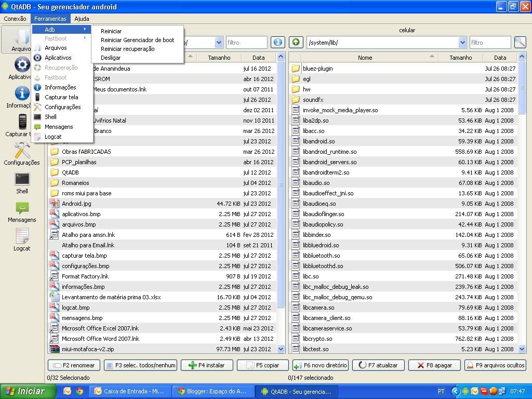Select Capturar tela in Ferramentas menu
Image resolution: width=532 pixels, height=399 pixels.
click(61, 97)
